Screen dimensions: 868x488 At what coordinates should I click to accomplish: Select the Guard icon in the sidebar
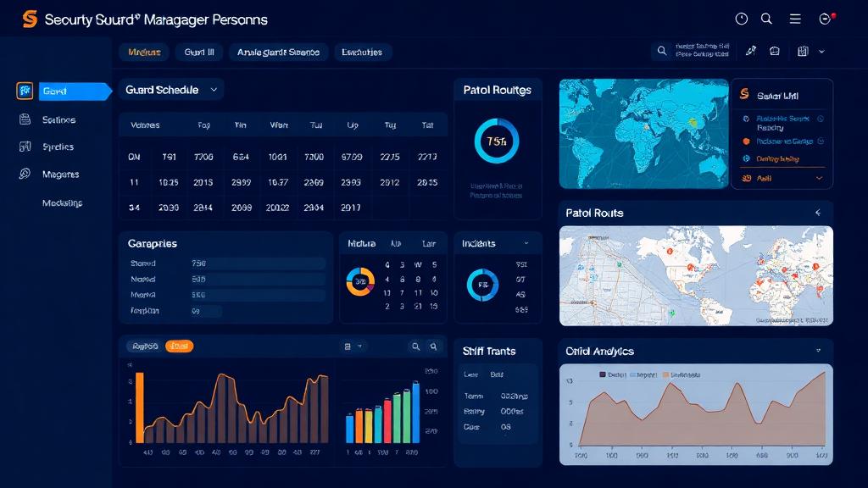point(26,89)
